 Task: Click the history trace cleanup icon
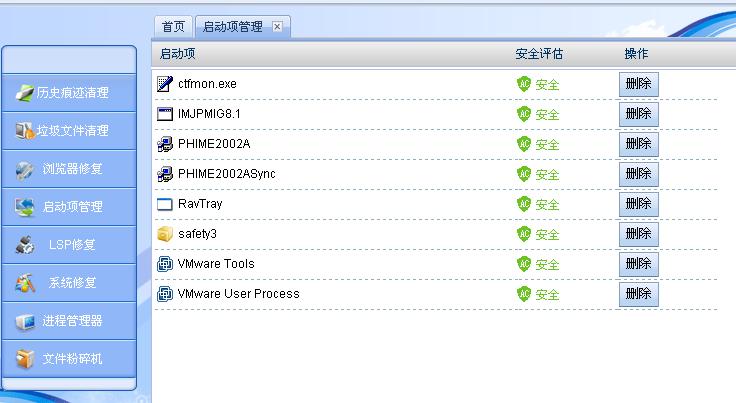pos(25,93)
